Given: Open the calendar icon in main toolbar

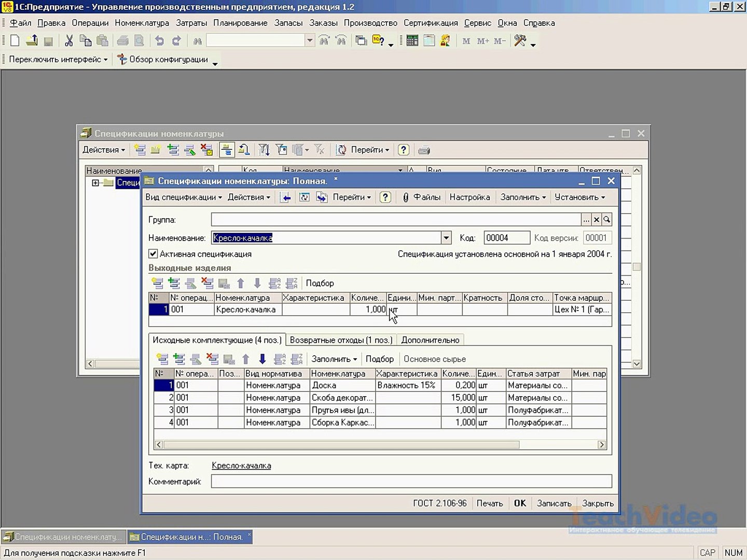Looking at the screenshot, I should pos(429,40).
